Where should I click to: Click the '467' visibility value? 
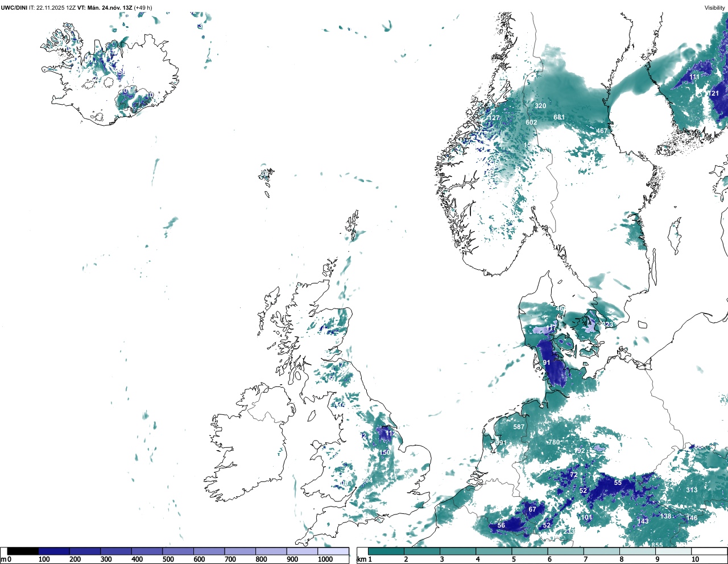pos(602,131)
